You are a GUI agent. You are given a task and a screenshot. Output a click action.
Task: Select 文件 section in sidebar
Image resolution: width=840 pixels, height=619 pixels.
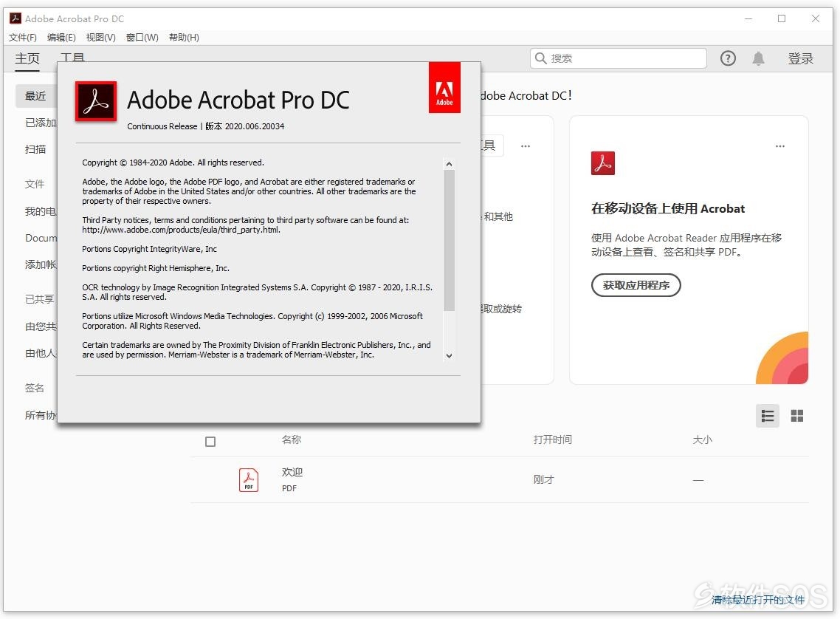(35, 184)
